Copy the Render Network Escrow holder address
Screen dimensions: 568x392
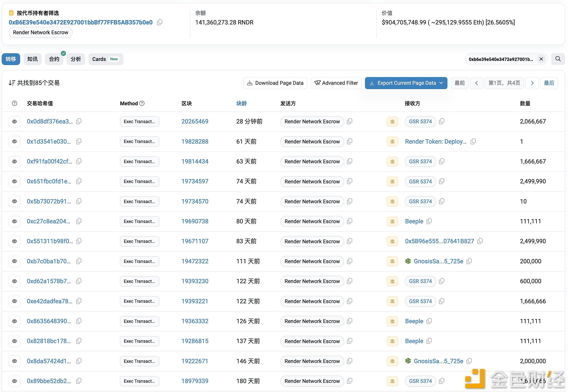click(x=160, y=22)
